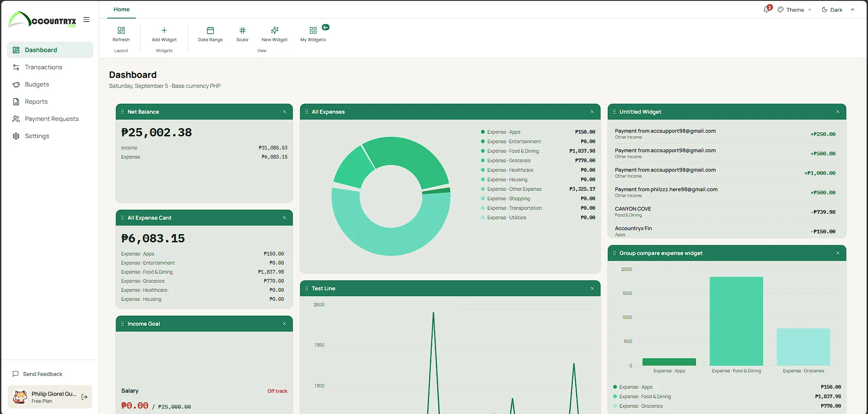Click the drag handle of the Untitled Widget
The height and width of the screenshot is (414, 868).
click(615, 112)
